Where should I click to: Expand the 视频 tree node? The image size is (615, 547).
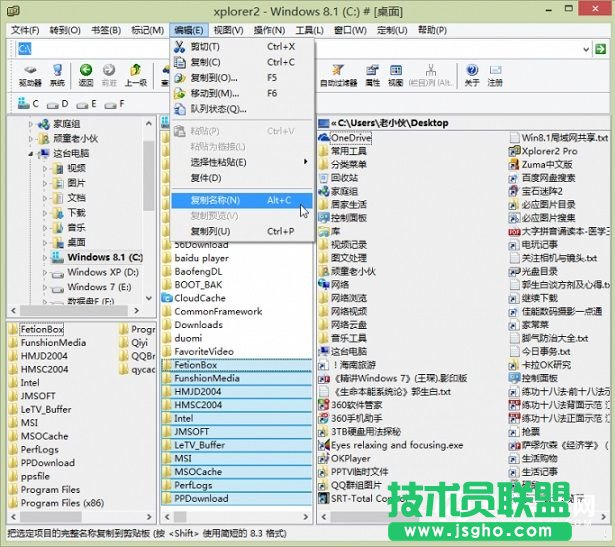pos(44,169)
